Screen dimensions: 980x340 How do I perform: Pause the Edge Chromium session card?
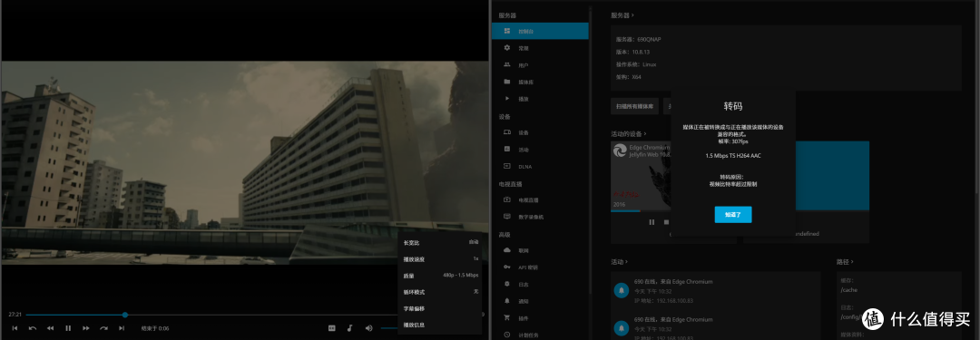(652, 222)
